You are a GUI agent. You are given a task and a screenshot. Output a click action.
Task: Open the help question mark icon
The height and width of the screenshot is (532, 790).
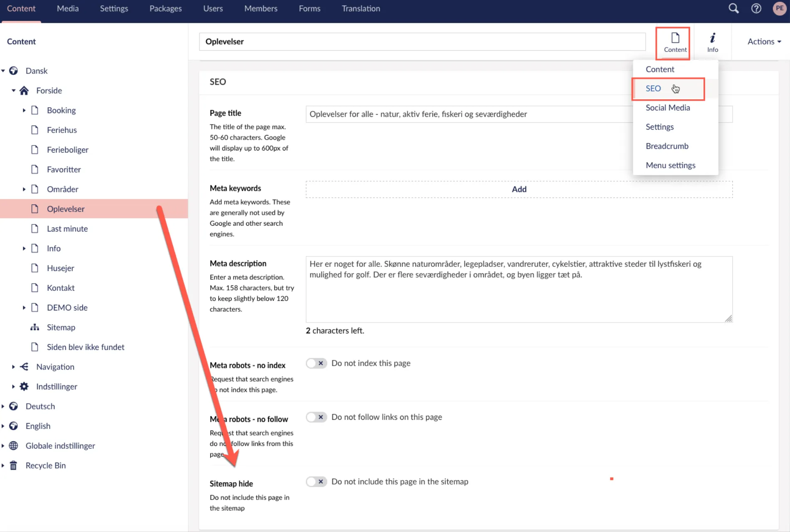[x=756, y=8]
